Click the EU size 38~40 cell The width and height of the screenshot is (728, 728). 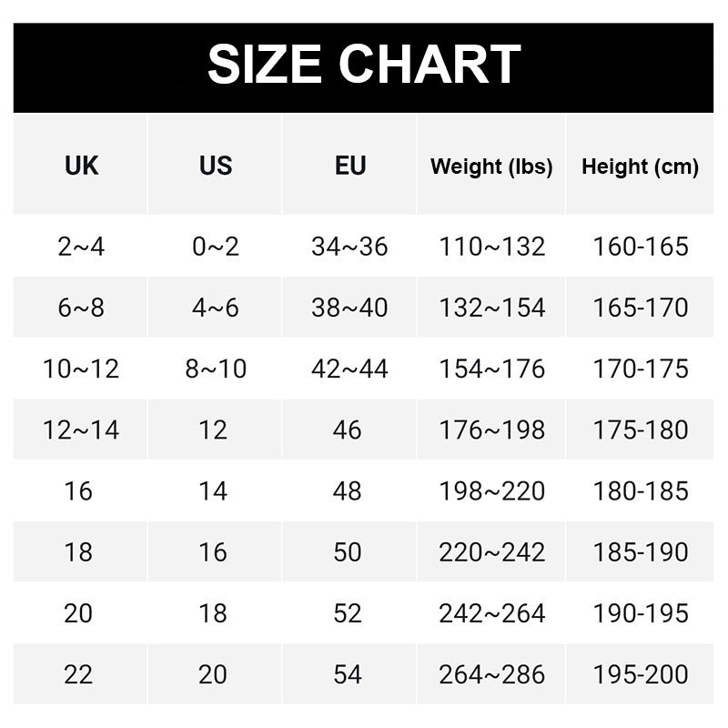tap(349, 308)
